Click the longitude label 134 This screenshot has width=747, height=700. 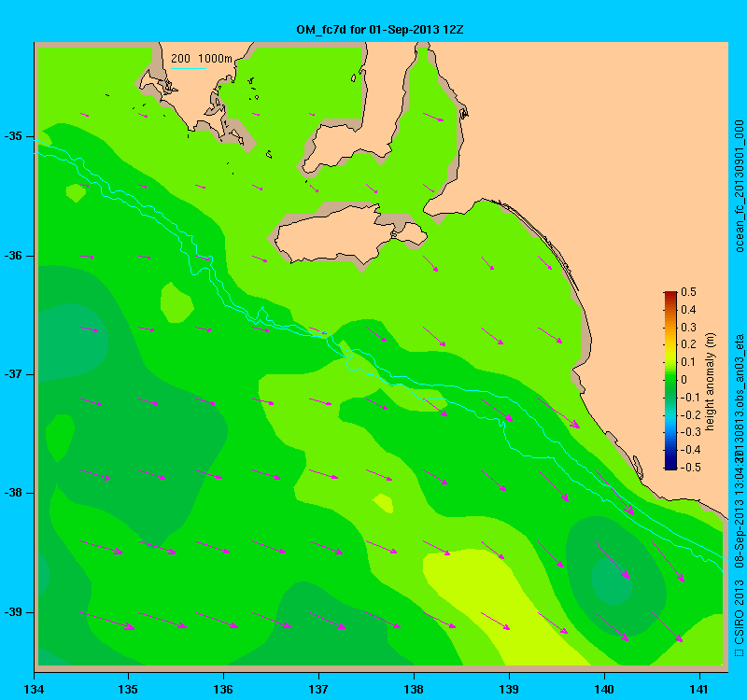point(35,689)
